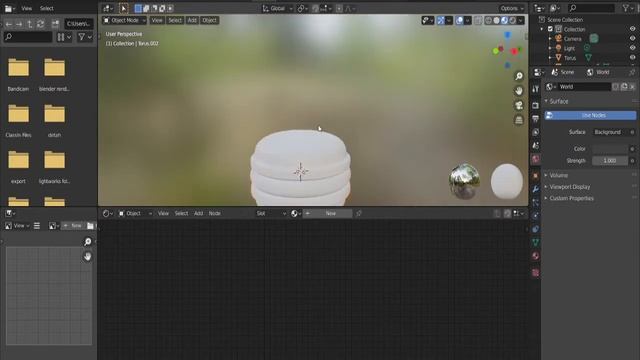Screen dimensions: 640x360
Task: Open the 3D viewport Select menu
Action: point(175,20)
